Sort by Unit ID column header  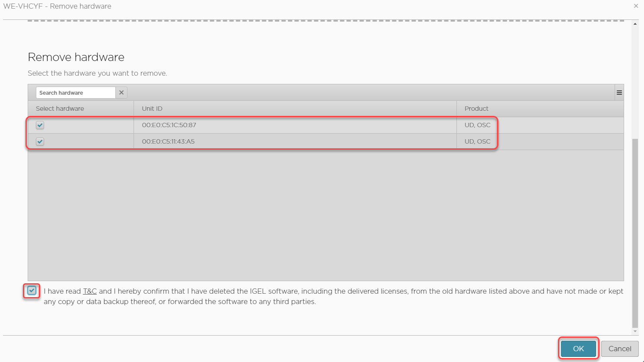point(152,109)
